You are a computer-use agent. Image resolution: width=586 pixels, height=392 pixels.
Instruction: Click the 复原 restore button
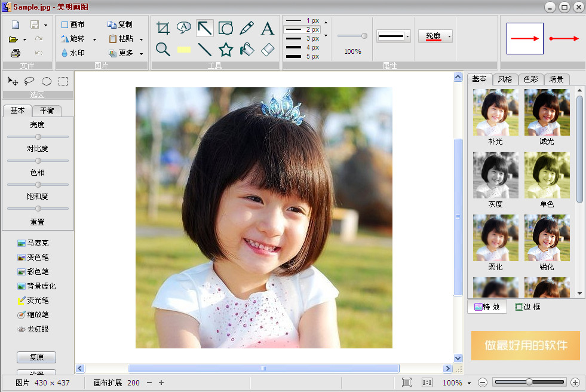(36, 357)
